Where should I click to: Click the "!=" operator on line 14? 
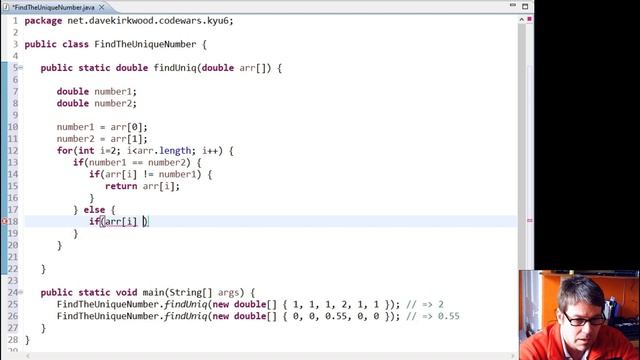pyautogui.click(x=148, y=174)
